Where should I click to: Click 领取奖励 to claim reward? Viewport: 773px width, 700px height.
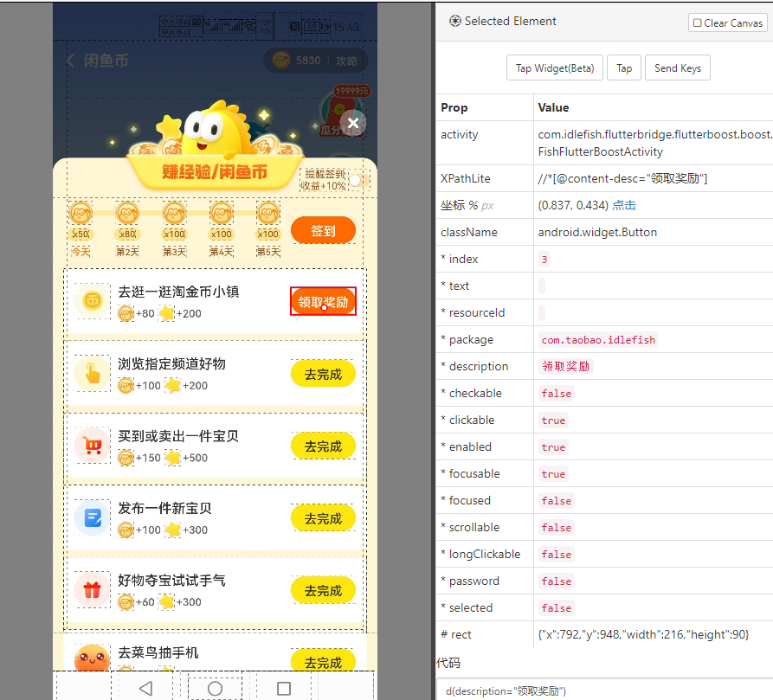click(323, 301)
